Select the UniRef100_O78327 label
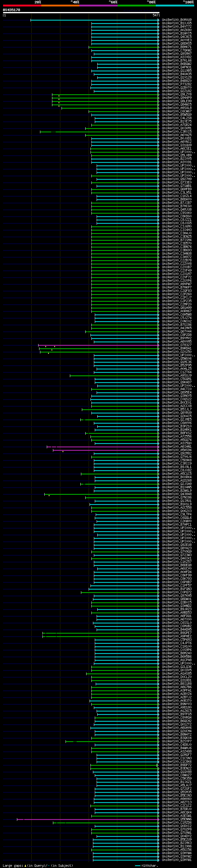 click(177, 345)
